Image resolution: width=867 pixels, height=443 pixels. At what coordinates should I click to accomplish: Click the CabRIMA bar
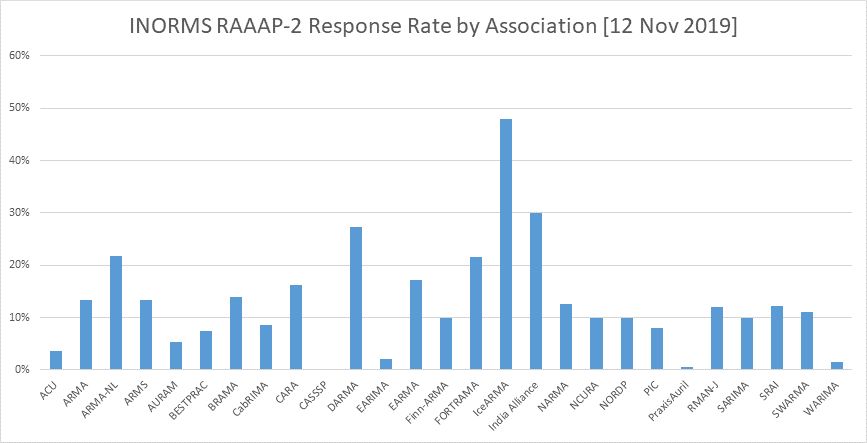click(266, 347)
